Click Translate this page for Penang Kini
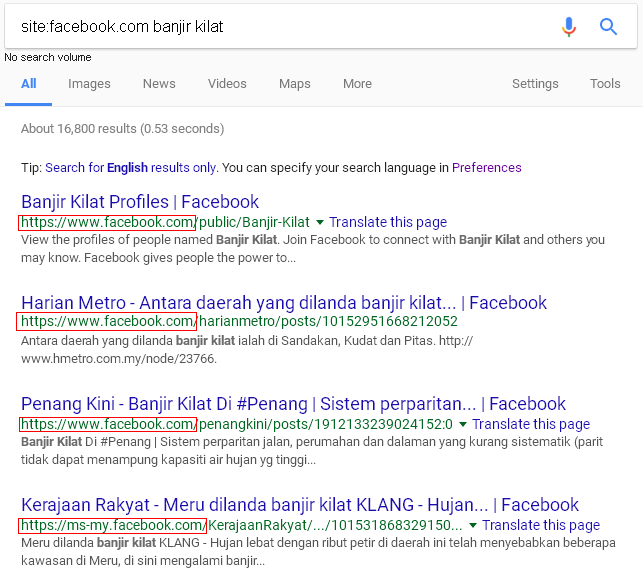This screenshot has height=573, width=643. coord(531,424)
